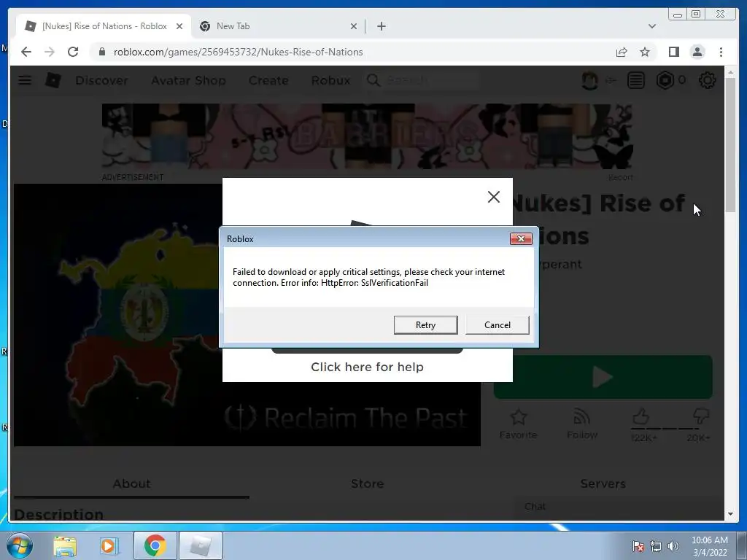
Task: Go back using Chrome's back arrow
Action: pyautogui.click(x=26, y=52)
